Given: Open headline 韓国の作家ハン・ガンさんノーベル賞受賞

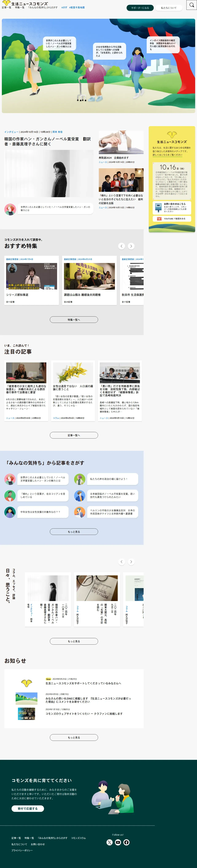Looking at the screenshot, I should pos(47,141).
